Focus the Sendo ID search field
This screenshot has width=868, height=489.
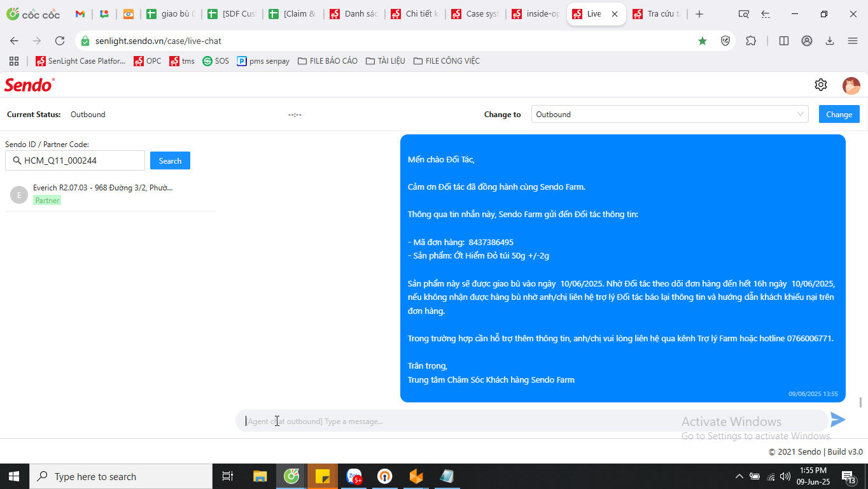[x=75, y=160]
